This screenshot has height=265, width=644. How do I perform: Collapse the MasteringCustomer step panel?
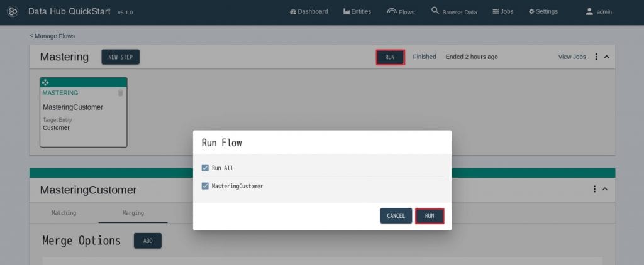(605, 190)
